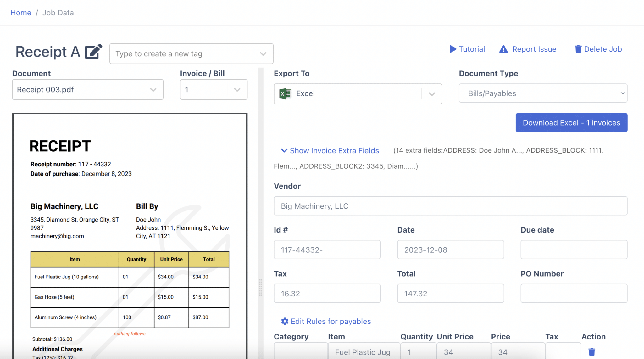This screenshot has height=359, width=644.
Task: Click the Vendor field showing Big Machinery, LLC
Action: click(x=450, y=206)
